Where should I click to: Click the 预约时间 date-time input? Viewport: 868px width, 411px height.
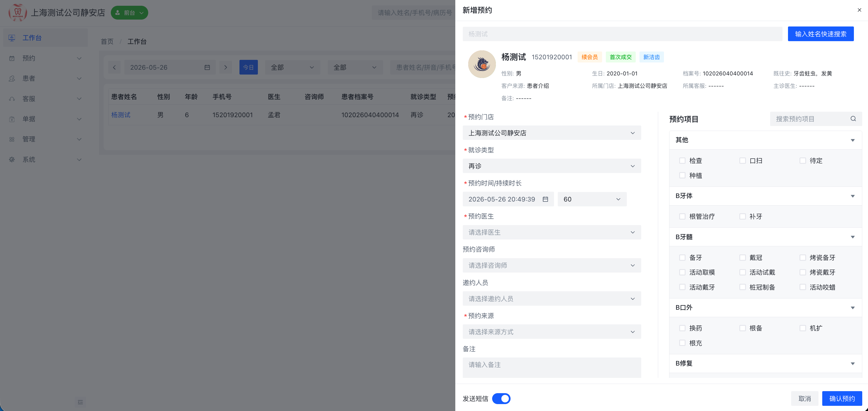[x=508, y=199]
